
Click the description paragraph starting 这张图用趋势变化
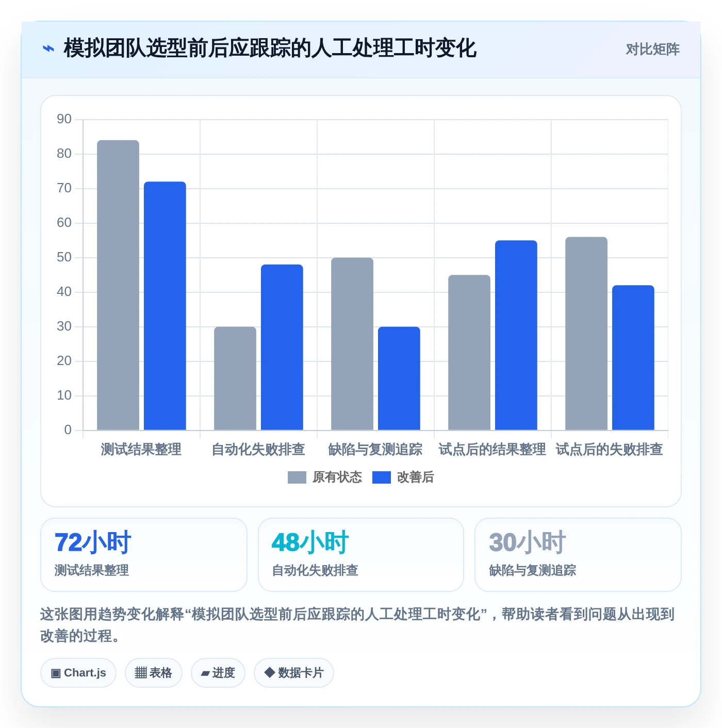[x=357, y=625]
